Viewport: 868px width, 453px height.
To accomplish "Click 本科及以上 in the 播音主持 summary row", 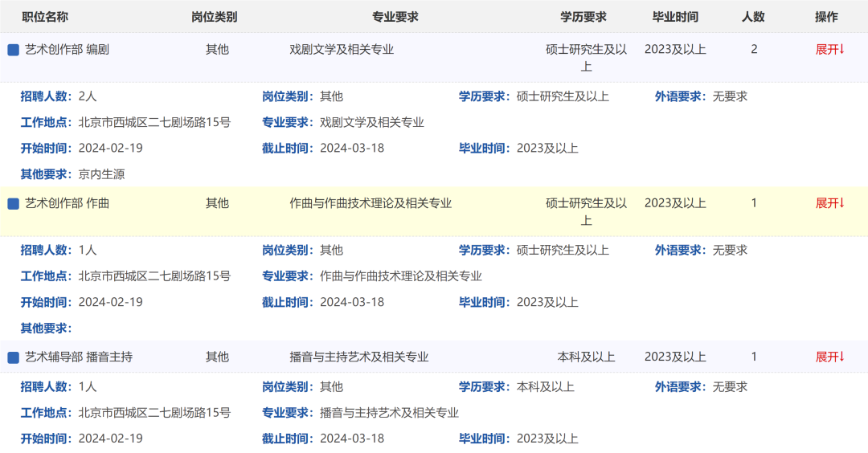I will [586, 357].
